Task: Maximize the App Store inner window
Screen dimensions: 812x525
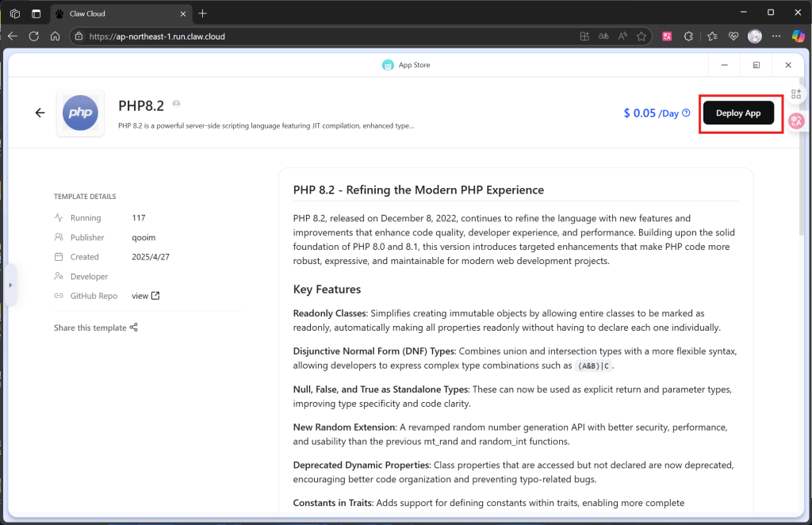Action: 756,65
